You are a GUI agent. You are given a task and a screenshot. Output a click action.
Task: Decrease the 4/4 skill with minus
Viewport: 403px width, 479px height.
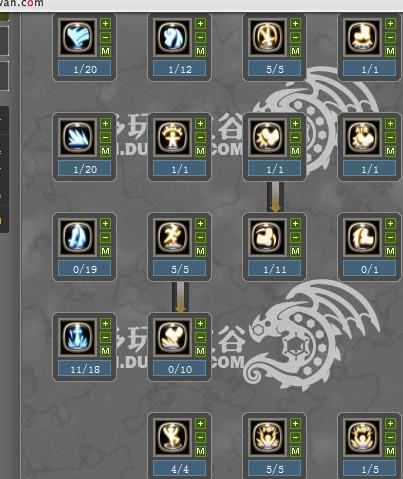[200, 437]
